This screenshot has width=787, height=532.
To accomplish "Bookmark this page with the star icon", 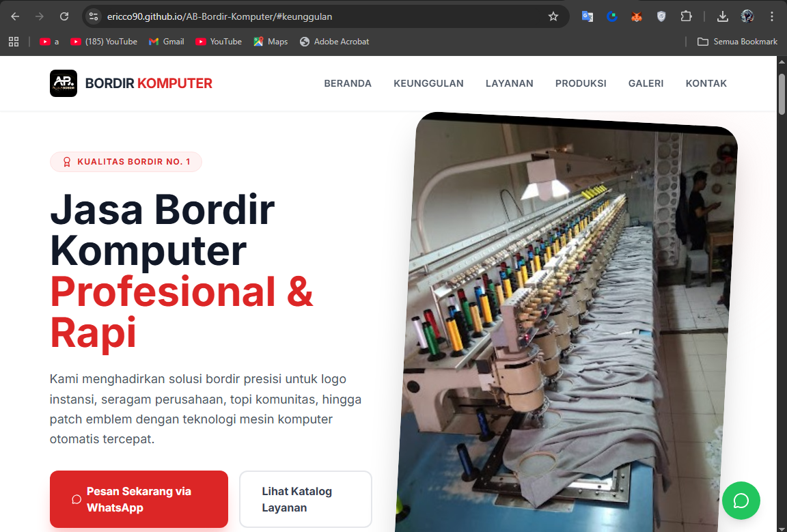I will pos(553,16).
